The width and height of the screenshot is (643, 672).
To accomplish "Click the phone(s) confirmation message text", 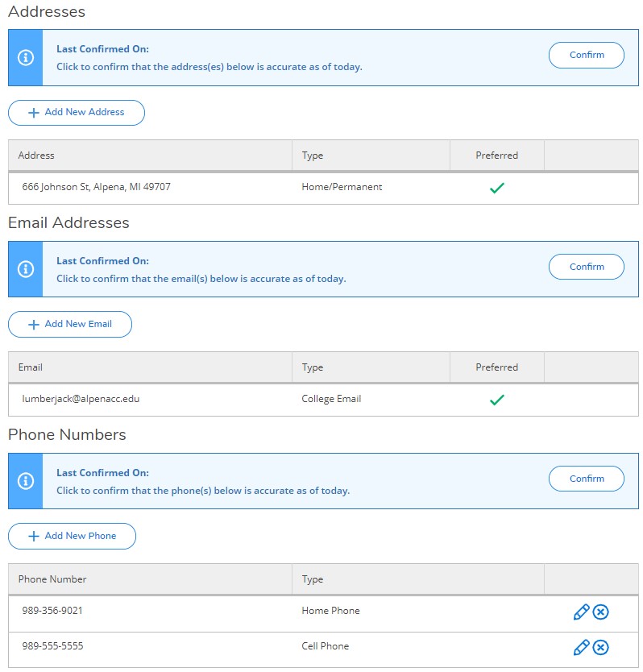I will 203,491.
